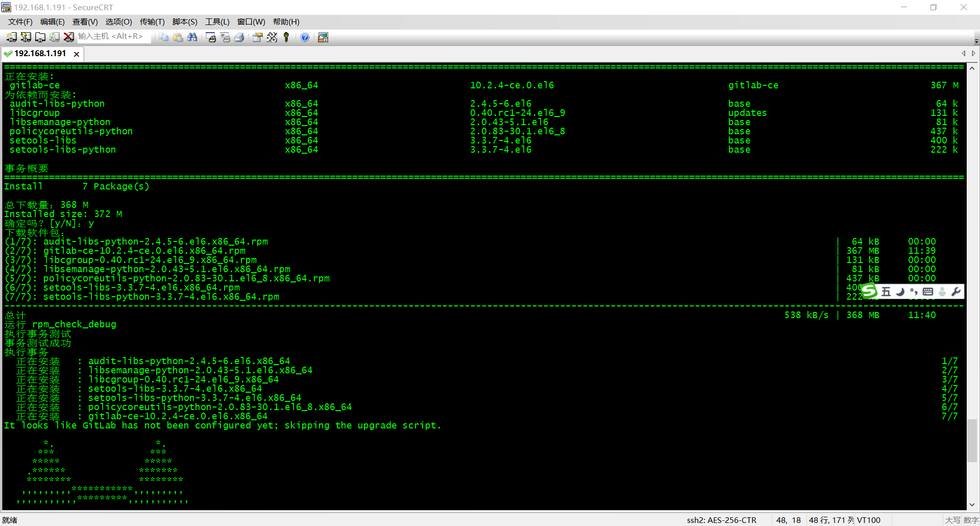This screenshot has height=526, width=980.
Task: Click the Connect toolbar icon
Action: tap(11, 37)
